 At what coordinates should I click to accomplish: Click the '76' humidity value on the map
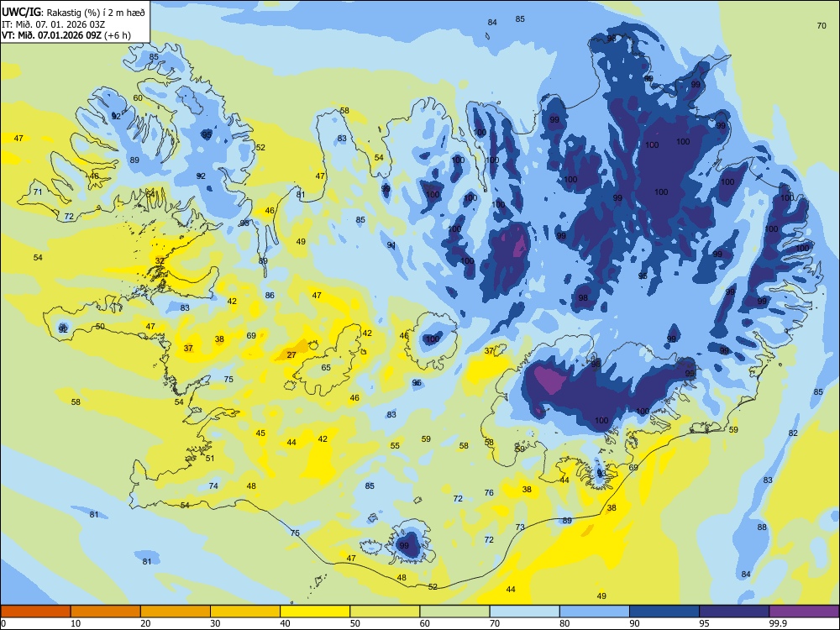tap(489, 493)
